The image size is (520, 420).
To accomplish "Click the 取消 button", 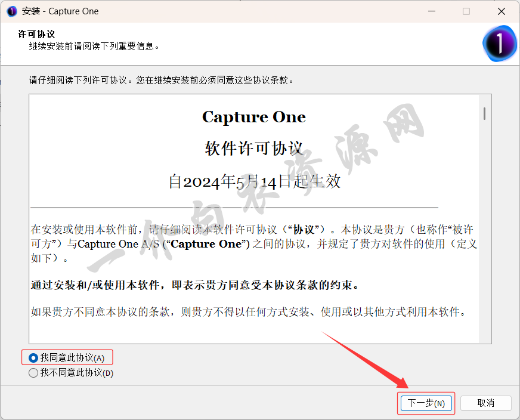I will tap(485, 403).
